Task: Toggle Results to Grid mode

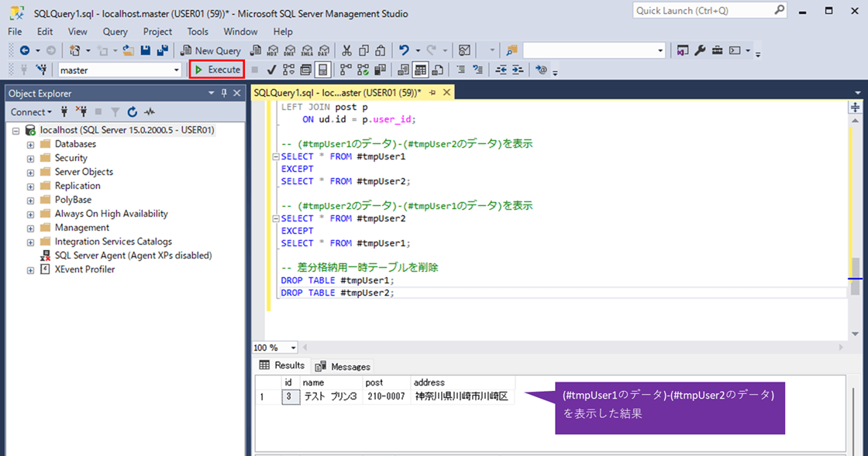Action: (x=420, y=70)
